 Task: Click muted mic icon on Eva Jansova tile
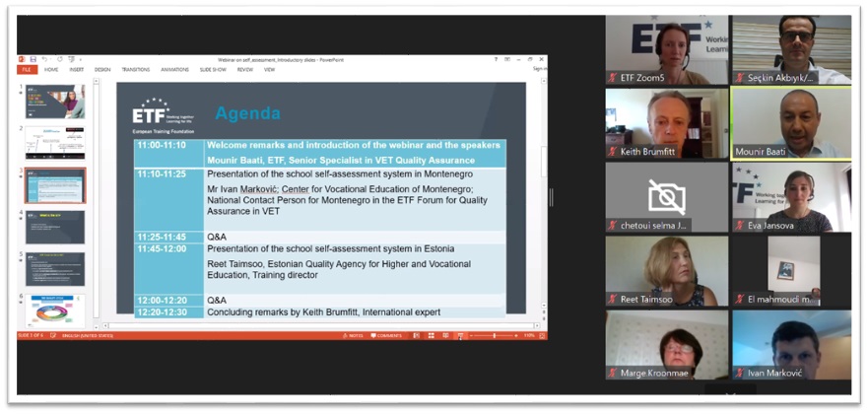[740, 226]
